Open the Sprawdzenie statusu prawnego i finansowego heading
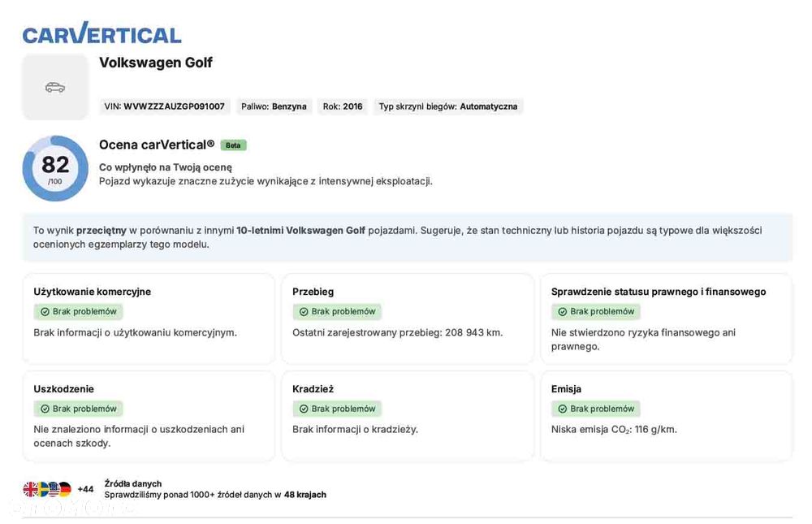 [x=659, y=292]
